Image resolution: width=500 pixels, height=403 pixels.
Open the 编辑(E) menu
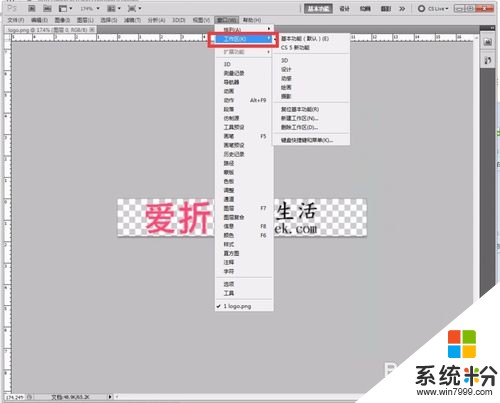click(39, 20)
